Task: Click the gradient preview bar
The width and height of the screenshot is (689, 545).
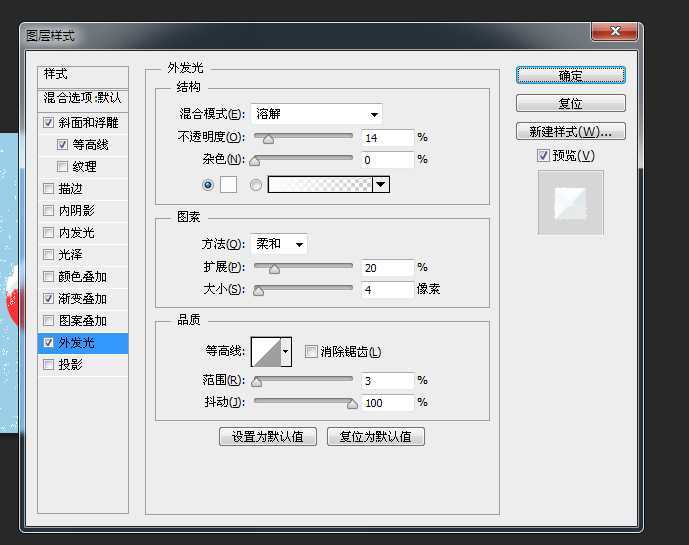Action: 320,185
